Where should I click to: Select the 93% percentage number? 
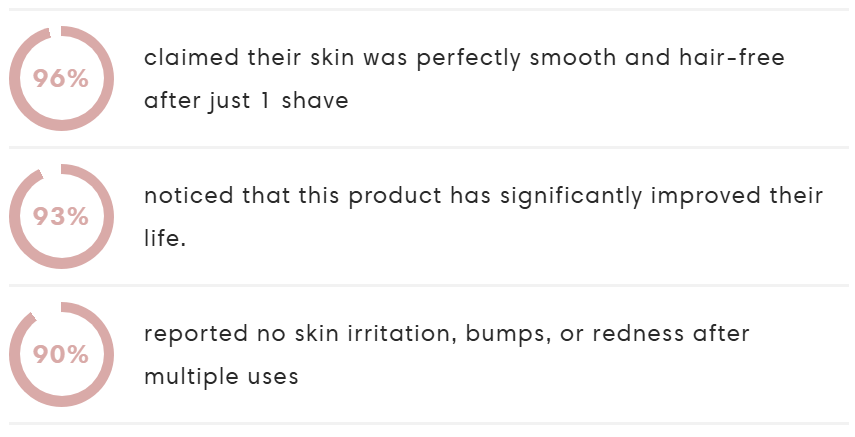[61, 217]
